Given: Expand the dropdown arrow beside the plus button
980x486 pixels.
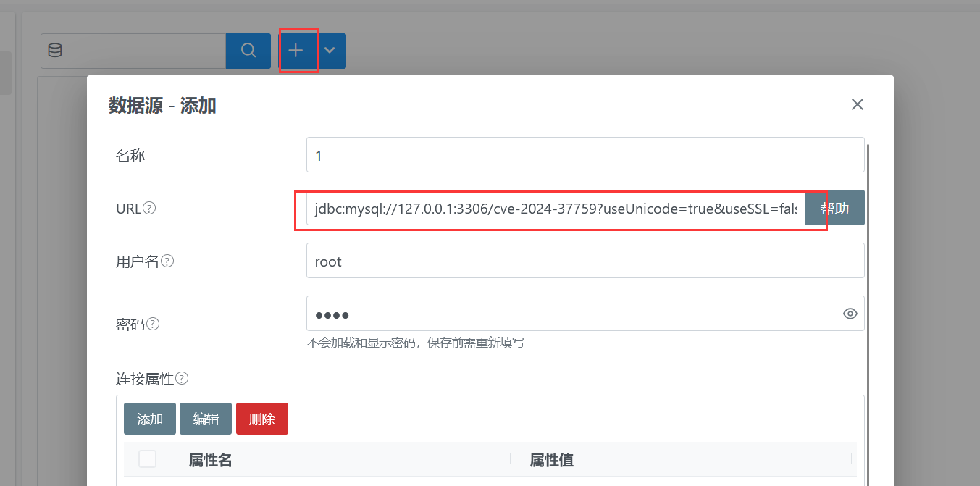Looking at the screenshot, I should point(330,51).
